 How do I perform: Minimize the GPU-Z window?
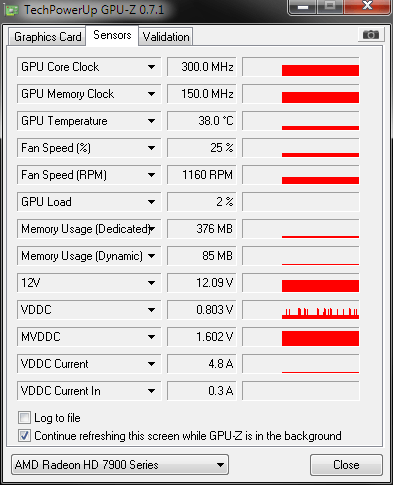[303, 6]
